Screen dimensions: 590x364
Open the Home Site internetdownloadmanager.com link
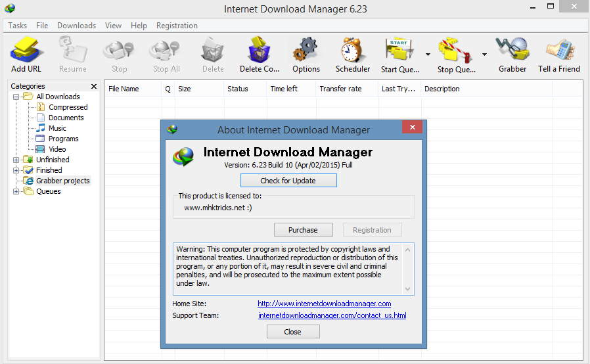pos(325,304)
